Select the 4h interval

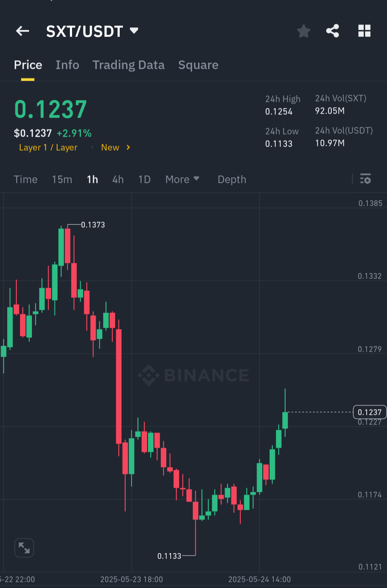(x=118, y=179)
